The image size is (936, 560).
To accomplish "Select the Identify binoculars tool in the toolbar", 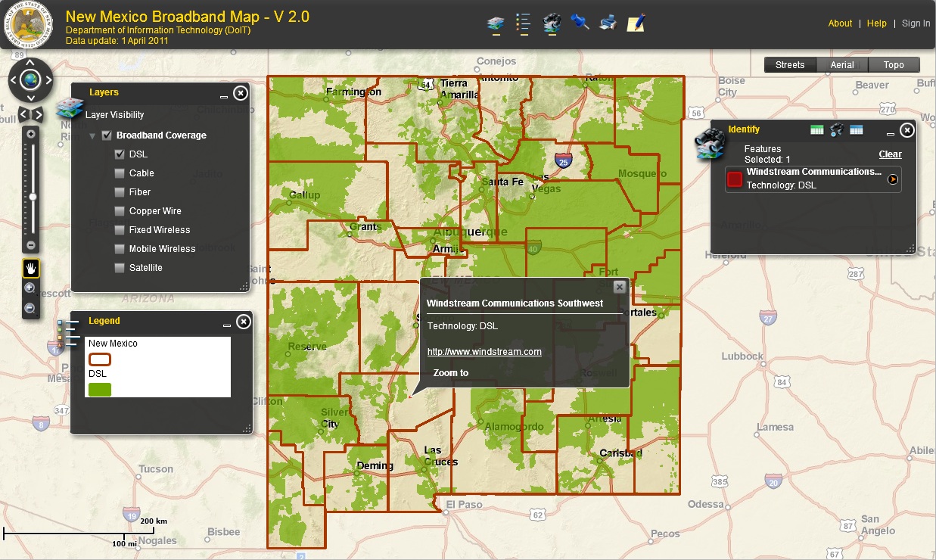I will (551, 23).
